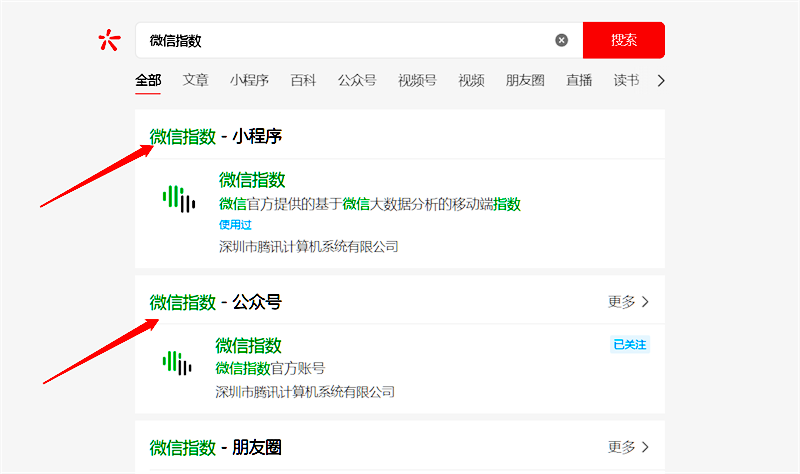Open the 微信指数 official account title link
This screenshot has height=474, width=800.
(248, 345)
